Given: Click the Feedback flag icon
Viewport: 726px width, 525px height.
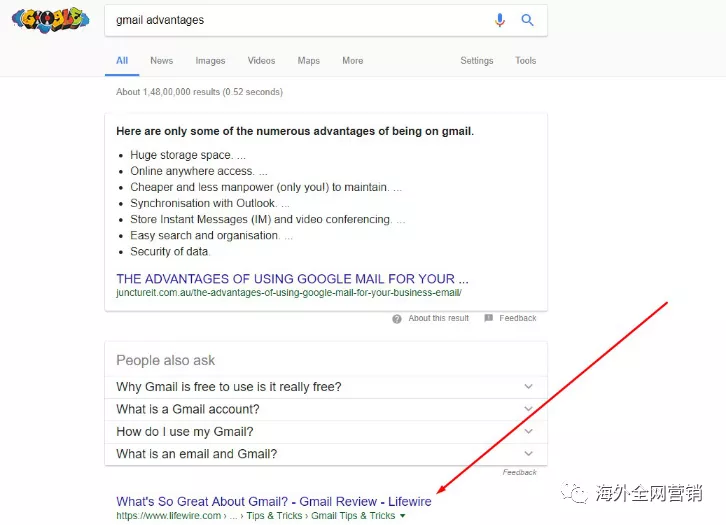Looking at the screenshot, I should [x=488, y=319].
